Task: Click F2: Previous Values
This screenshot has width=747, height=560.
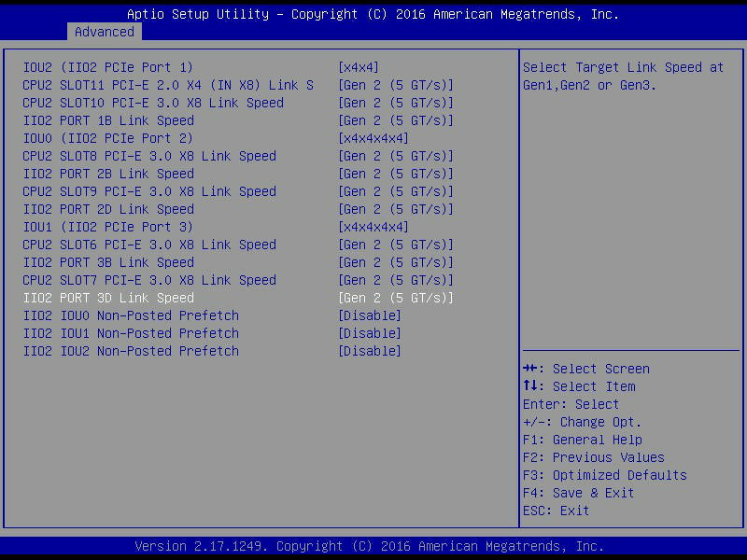Action: point(594,457)
